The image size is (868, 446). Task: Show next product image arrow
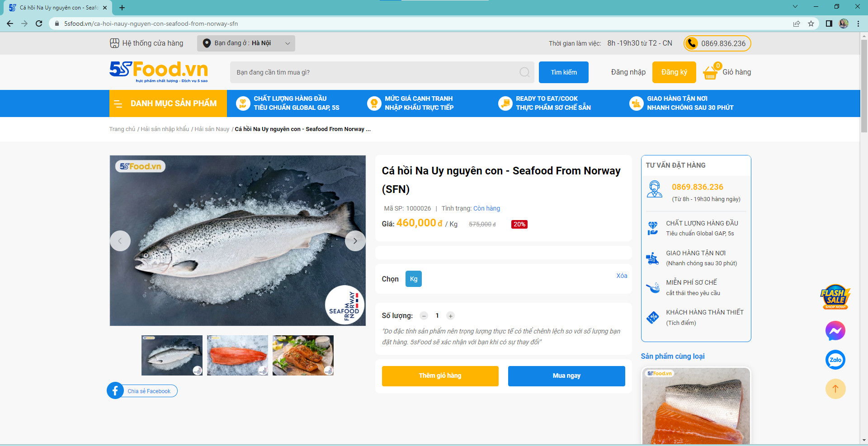[x=355, y=241]
